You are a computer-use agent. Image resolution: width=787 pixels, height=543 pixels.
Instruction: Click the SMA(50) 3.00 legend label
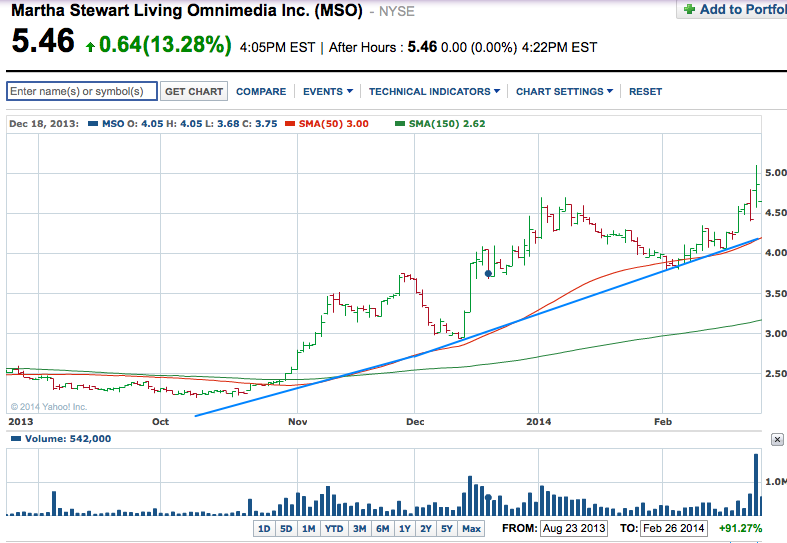[334, 123]
